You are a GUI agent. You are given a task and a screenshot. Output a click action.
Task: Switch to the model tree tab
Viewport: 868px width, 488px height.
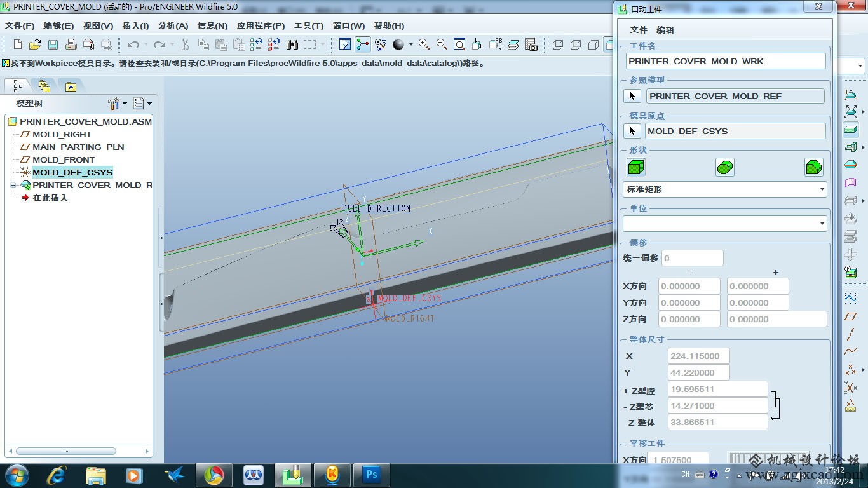[x=18, y=85]
